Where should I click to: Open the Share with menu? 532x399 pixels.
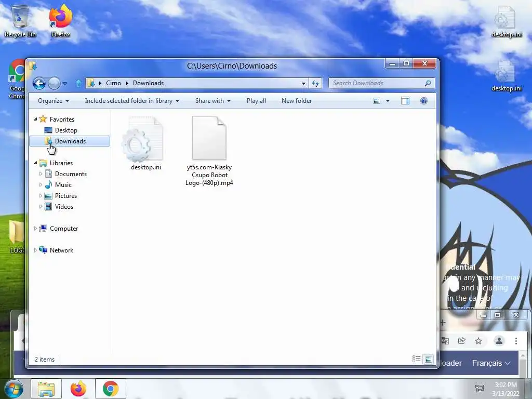coord(213,101)
